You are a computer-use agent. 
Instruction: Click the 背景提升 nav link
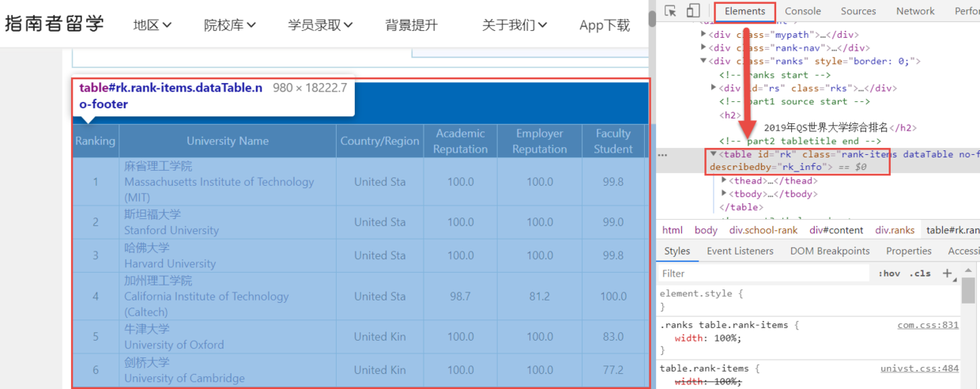412,25
